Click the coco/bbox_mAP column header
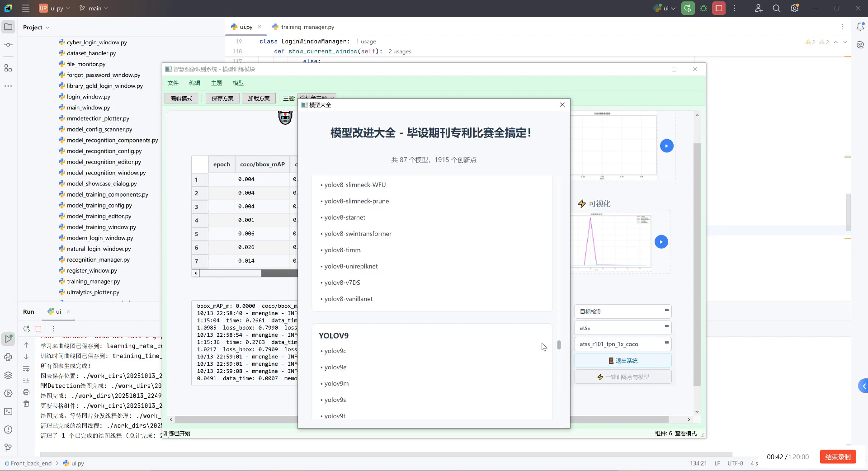This screenshot has width=868, height=471. (x=262, y=164)
